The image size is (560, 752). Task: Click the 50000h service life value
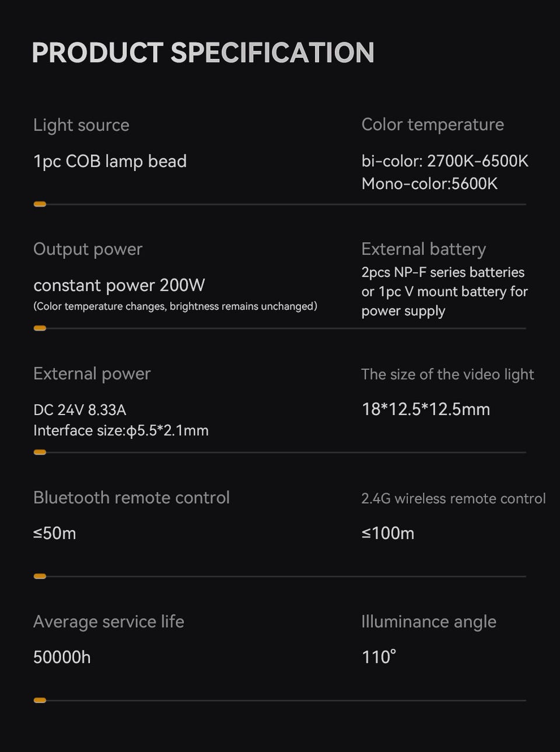coord(62,657)
